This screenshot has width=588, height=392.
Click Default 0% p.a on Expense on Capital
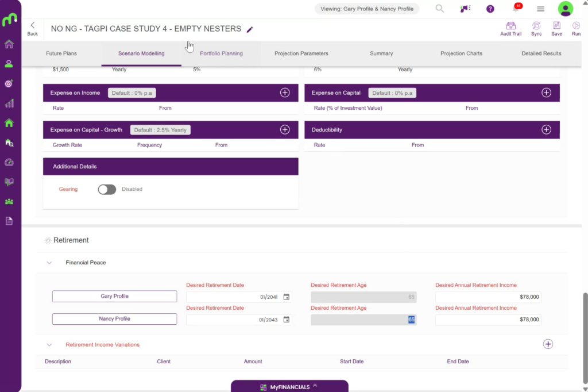(x=392, y=93)
